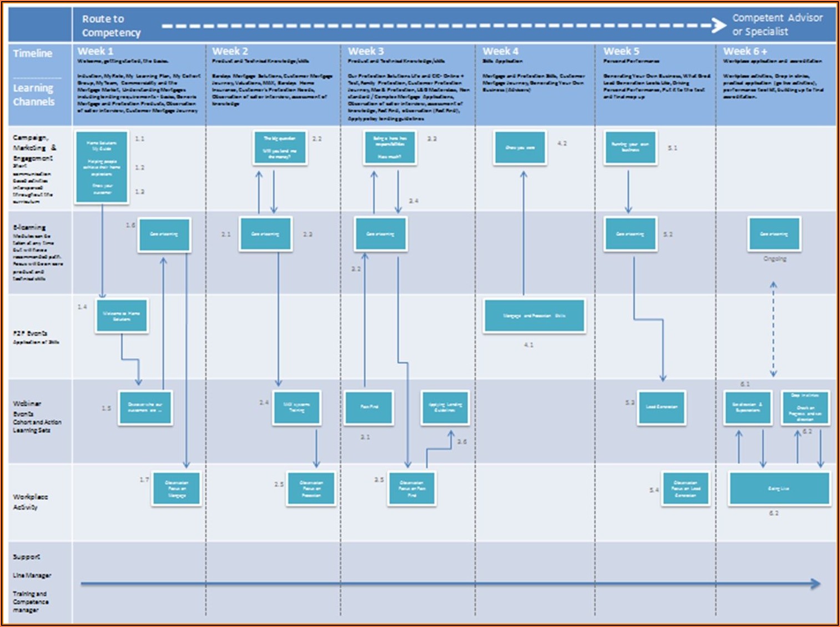Select the step 5.3 Lead Generation box
Viewport: 840px width, 627px height.
click(661, 408)
